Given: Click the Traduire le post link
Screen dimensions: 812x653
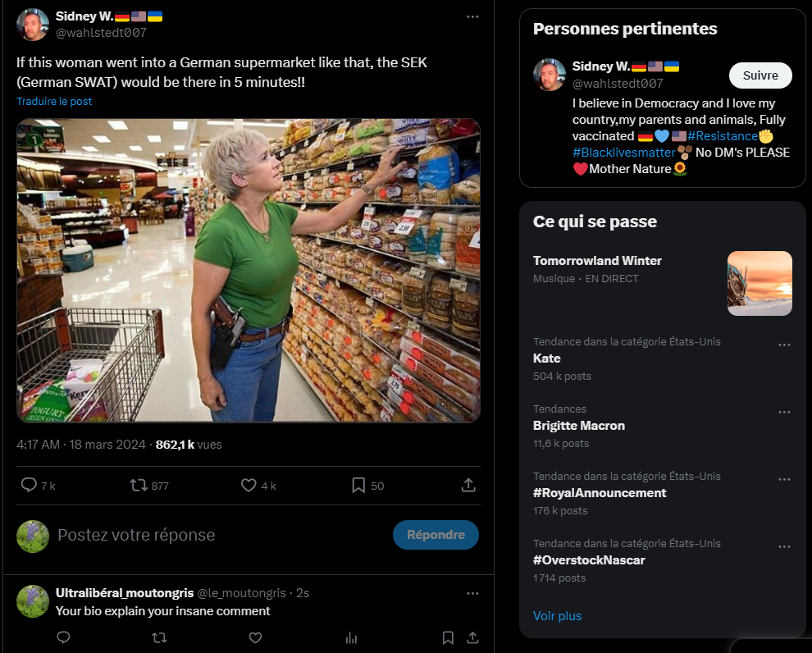Looking at the screenshot, I should 54,102.
